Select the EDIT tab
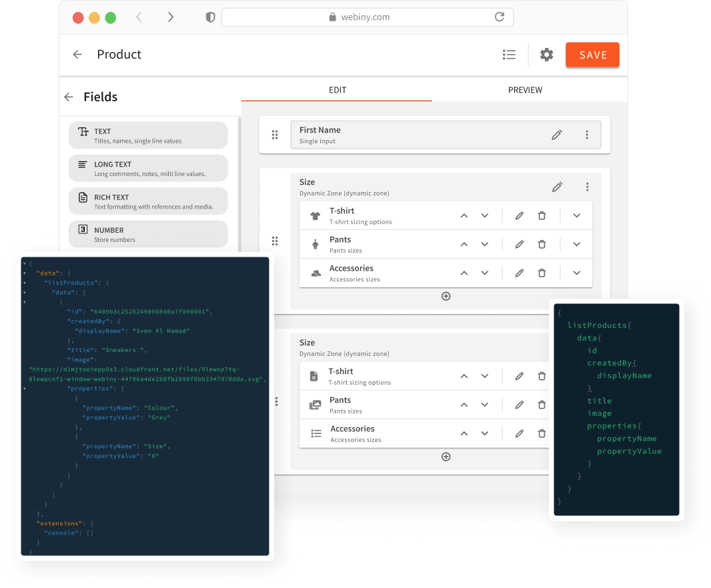 point(337,90)
